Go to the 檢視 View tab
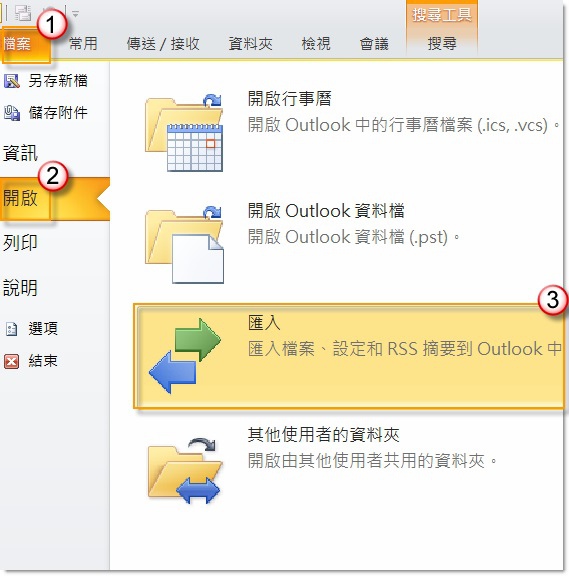This screenshot has height=576, width=569. coord(316,44)
